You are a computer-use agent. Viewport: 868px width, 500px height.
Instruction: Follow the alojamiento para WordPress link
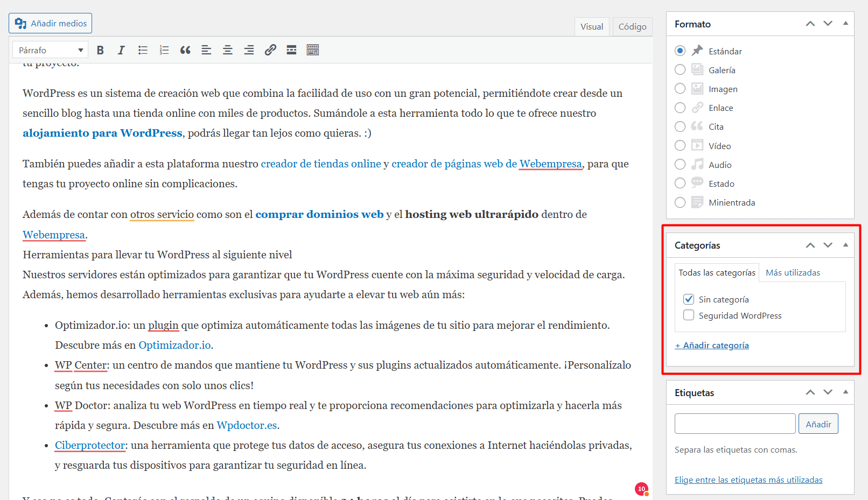[x=102, y=133]
